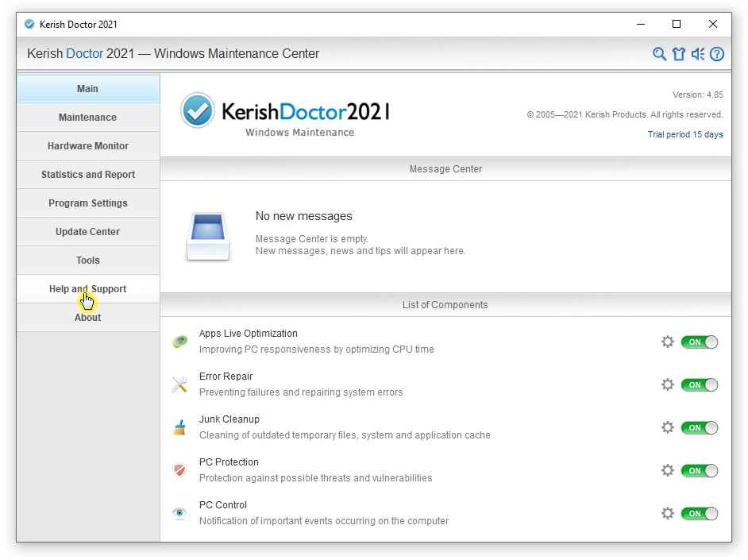Click the message inbox tray icon
The image size is (748, 560).
[208, 237]
